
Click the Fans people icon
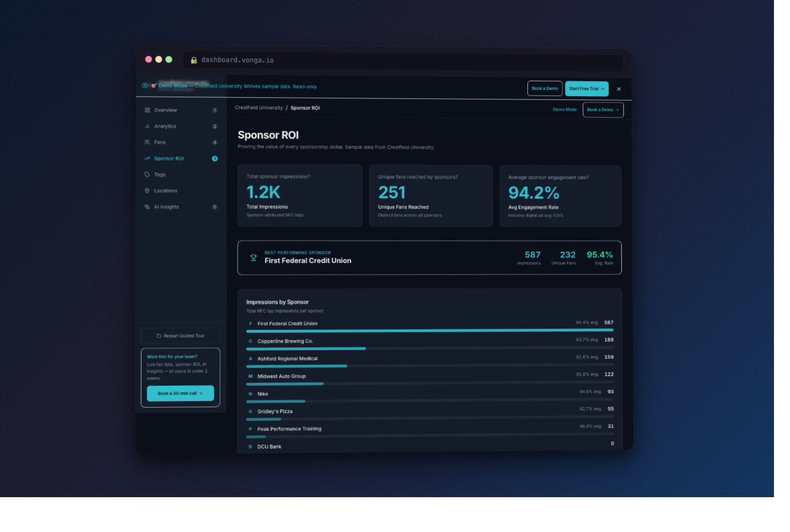147,142
